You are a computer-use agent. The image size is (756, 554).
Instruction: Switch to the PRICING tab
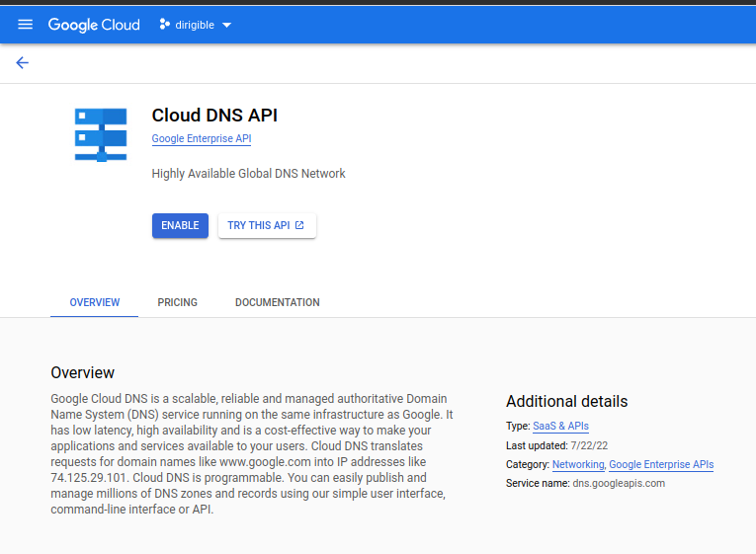[177, 302]
